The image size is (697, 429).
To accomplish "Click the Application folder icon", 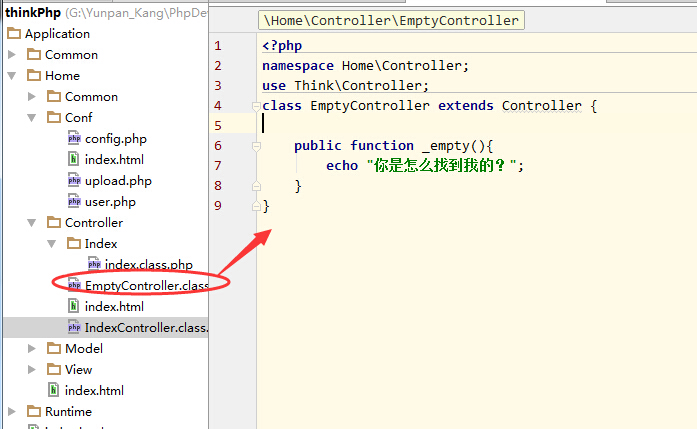I will (13, 34).
